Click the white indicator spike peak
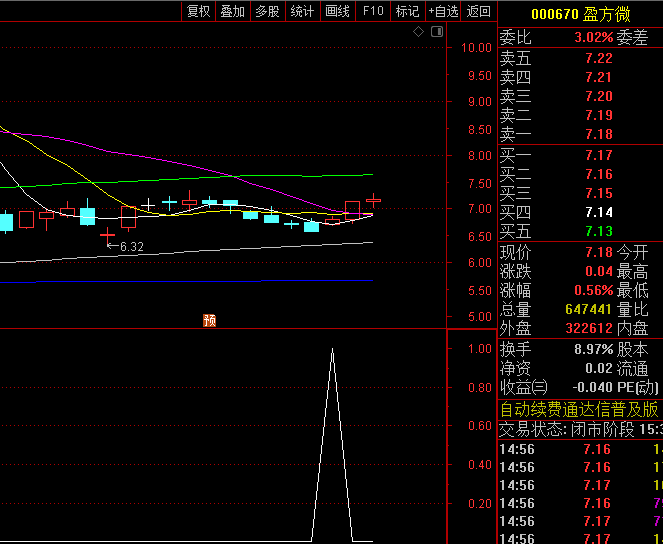Viewport: 663px width, 544px height. (x=332, y=349)
